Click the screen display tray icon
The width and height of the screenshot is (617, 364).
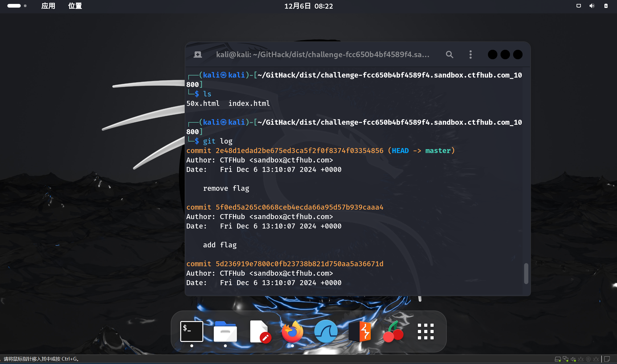tap(578, 6)
